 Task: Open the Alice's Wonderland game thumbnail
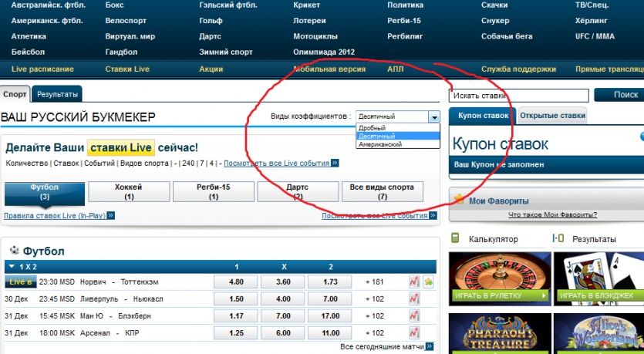coord(598,333)
